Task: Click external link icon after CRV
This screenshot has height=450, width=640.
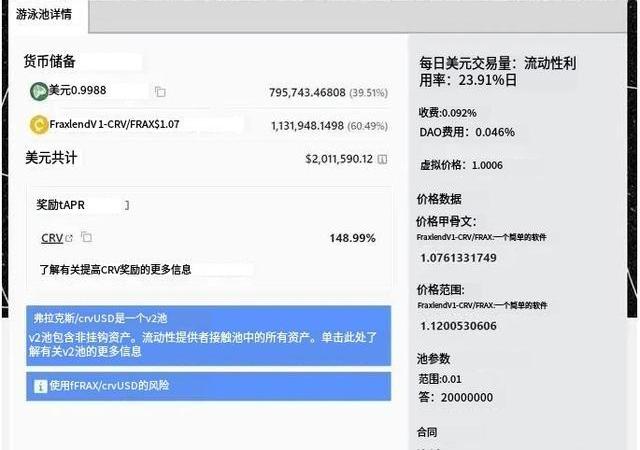Action: pos(69,238)
